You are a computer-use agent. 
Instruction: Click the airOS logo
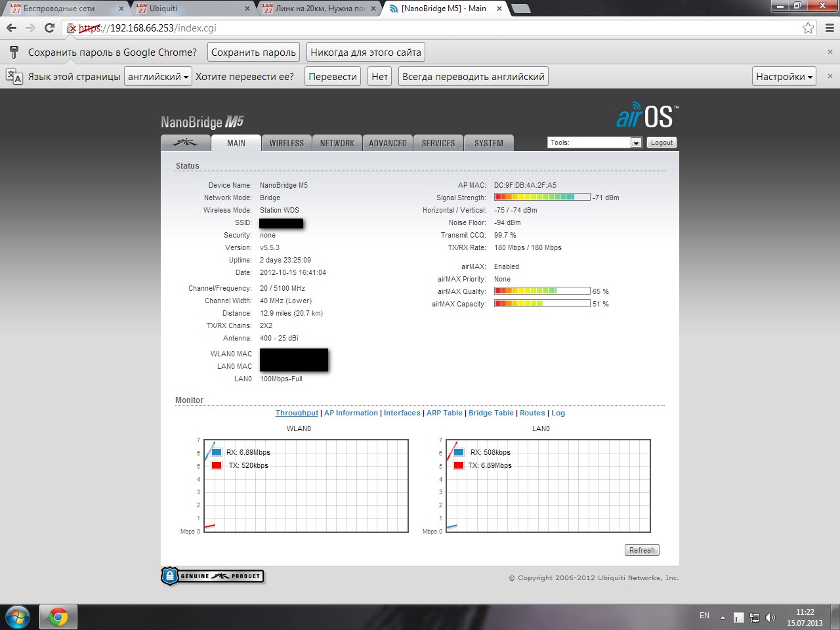pyautogui.click(x=647, y=116)
